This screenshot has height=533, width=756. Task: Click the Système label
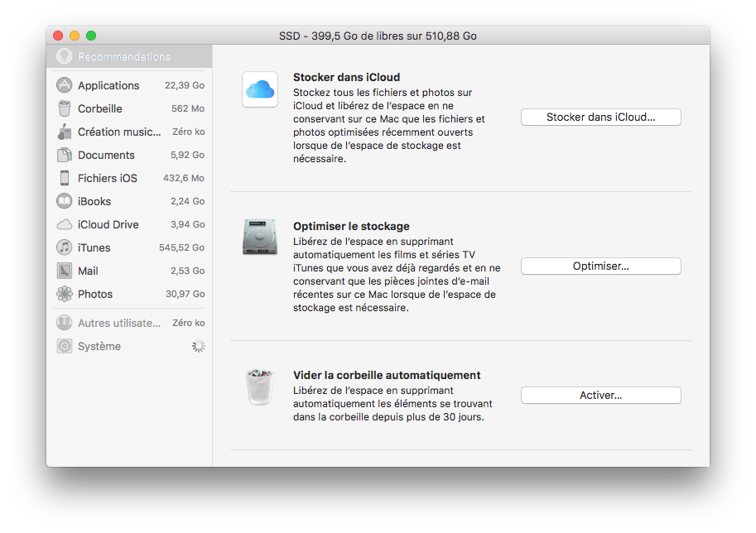click(99, 347)
